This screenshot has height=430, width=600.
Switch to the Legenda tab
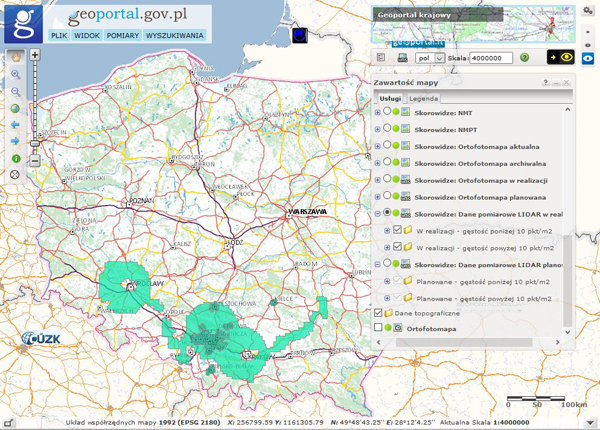424,99
